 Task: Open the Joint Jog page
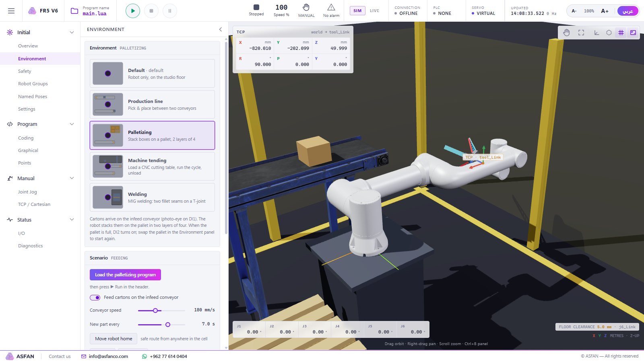27,192
